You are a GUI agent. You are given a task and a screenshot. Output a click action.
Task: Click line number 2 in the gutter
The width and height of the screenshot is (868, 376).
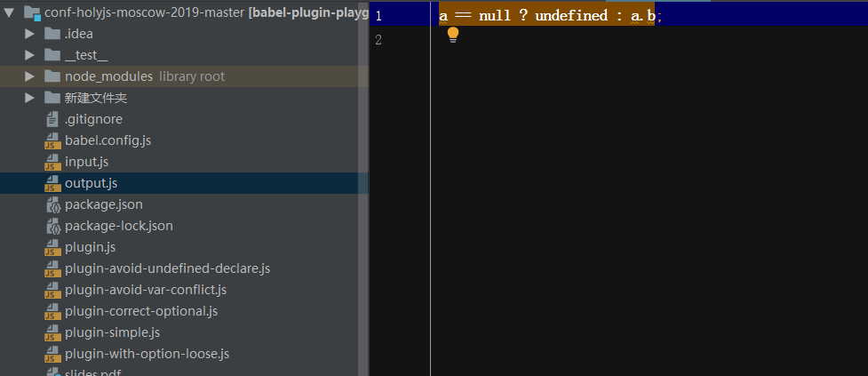click(378, 39)
